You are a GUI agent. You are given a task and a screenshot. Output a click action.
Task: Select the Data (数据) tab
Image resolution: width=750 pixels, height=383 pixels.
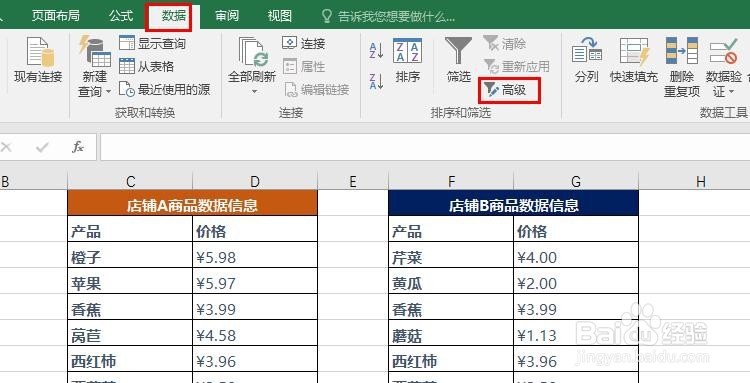pos(174,16)
